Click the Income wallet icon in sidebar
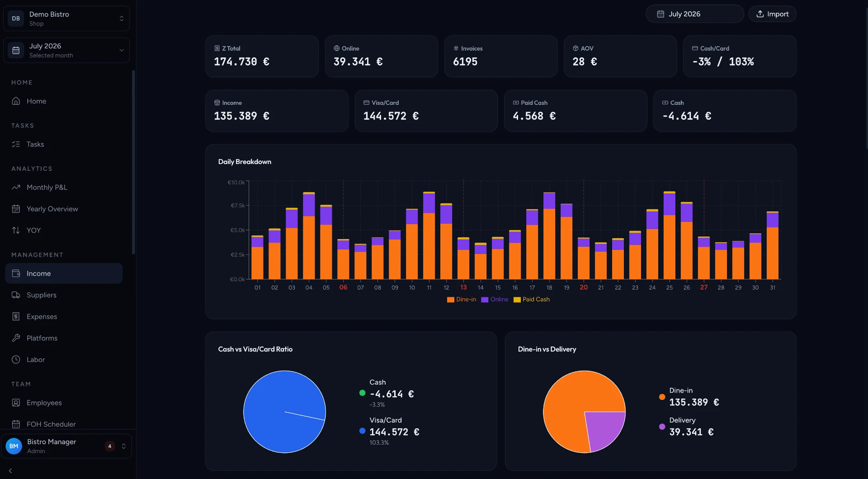 [x=16, y=273]
